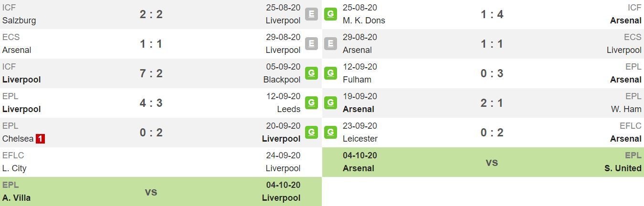Screen dimensions: 644x206
Task: Click the green G badge for M. K. Dons–Arsenal
Action: point(330,14)
